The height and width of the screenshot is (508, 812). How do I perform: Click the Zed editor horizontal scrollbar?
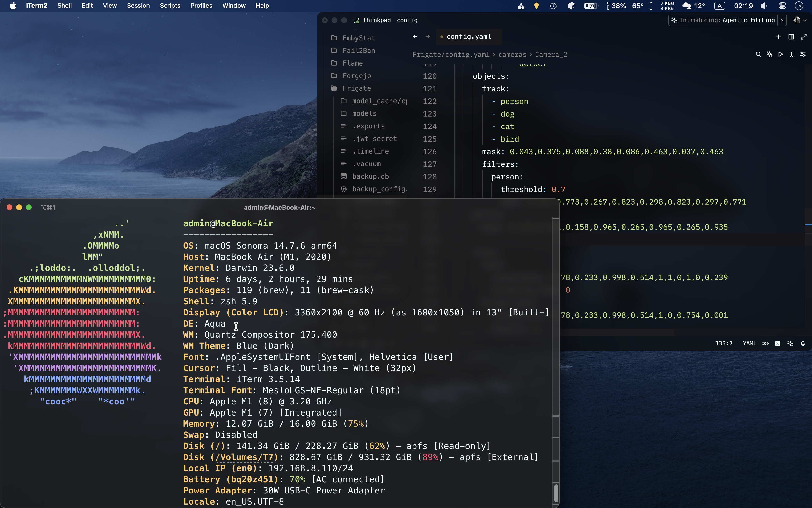click(x=617, y=332)
